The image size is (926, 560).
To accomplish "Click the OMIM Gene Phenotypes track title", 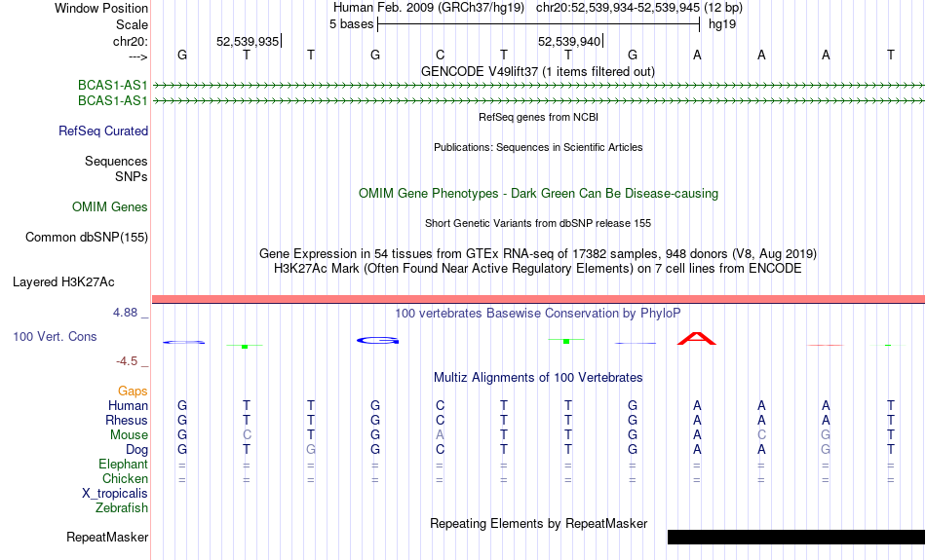I will click(x=539, y=194).
